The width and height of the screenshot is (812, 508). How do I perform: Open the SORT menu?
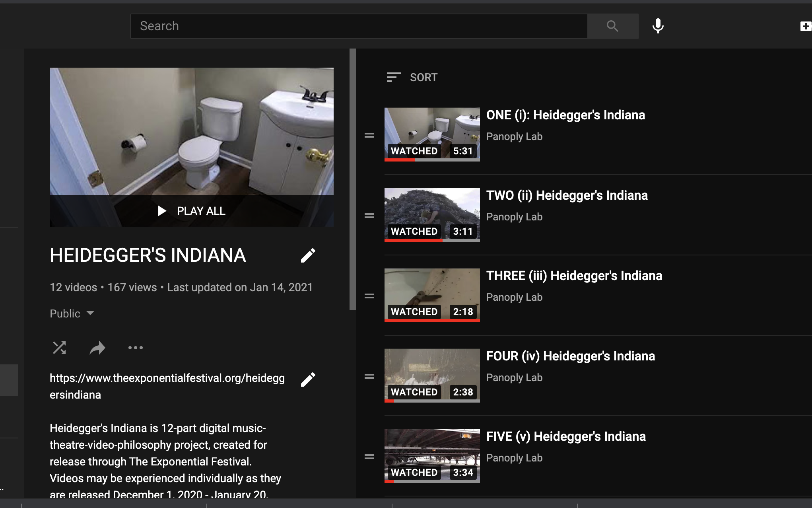point(412,77)
